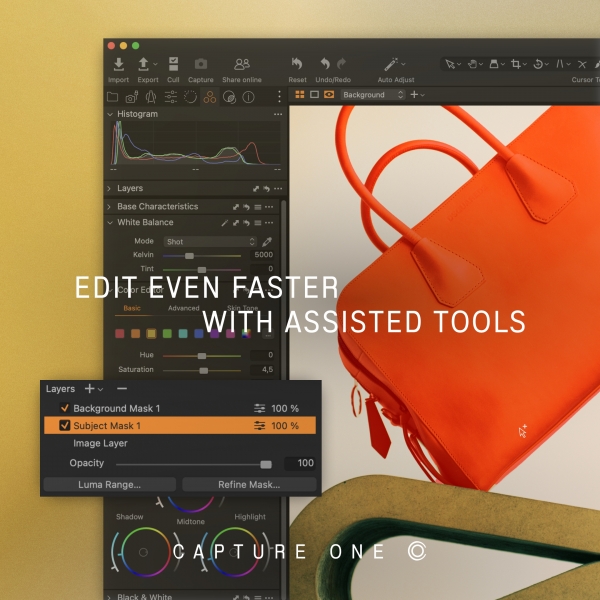Choose the Select pointer cursor tool

point(450,64)
